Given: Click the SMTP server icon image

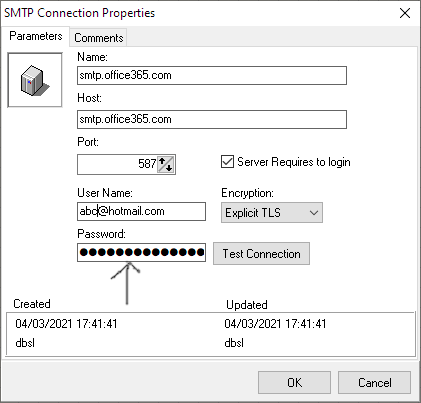Looking at the screenshot, I should tap(35, 80).
